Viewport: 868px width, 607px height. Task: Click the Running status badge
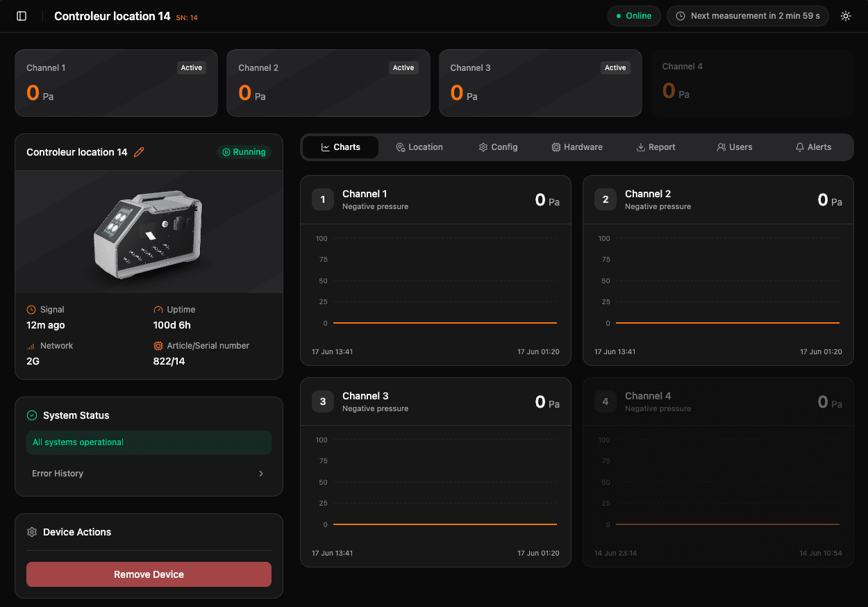tap(244, 152)
